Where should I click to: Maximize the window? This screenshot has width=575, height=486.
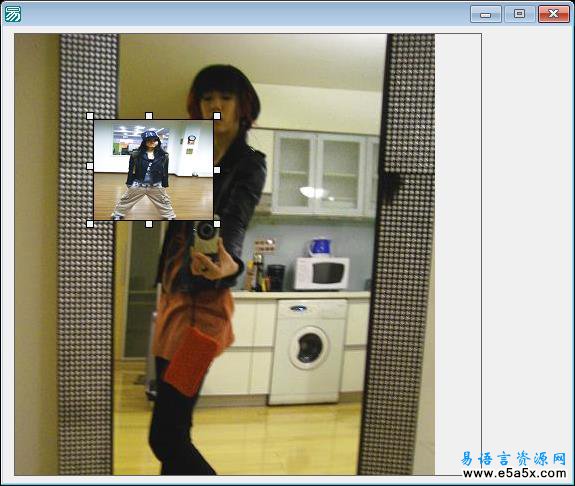[519, 14]
